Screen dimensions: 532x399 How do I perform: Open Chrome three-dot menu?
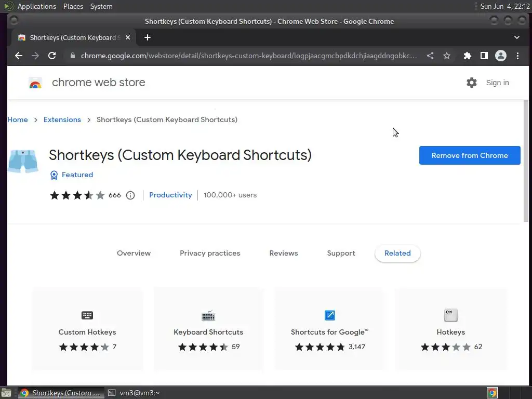point(518,56)
